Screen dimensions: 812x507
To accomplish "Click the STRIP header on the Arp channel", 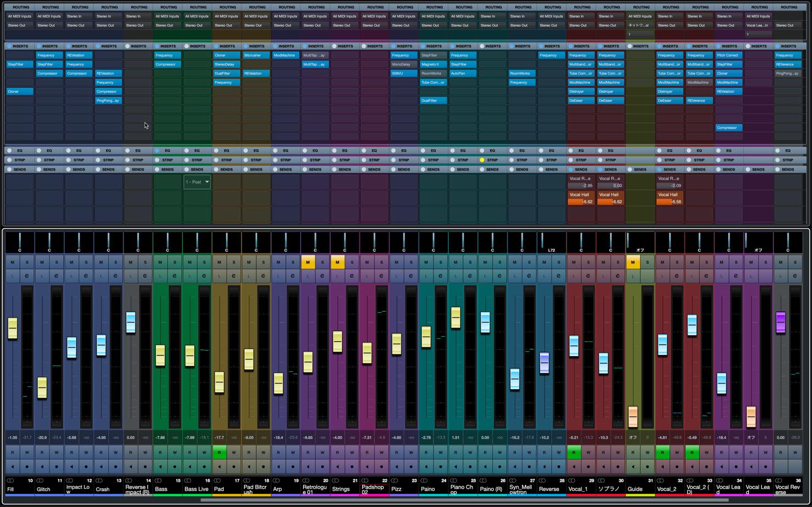I will point(286,160).
